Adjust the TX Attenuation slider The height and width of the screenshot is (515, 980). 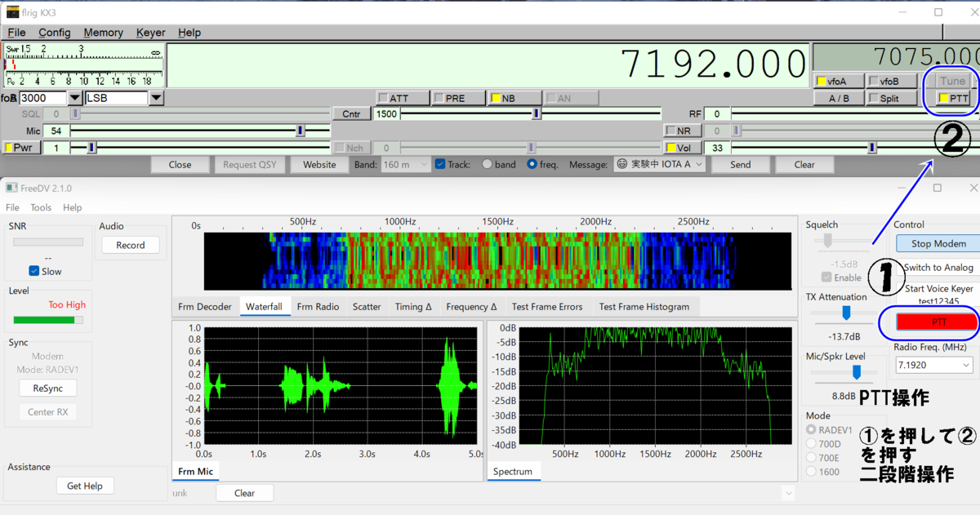pos(845,313)
